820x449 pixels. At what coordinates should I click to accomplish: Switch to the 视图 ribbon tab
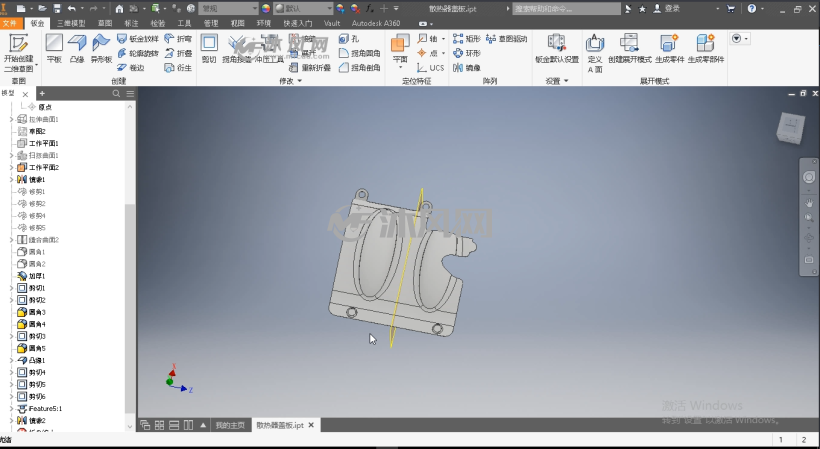[237, 23]
